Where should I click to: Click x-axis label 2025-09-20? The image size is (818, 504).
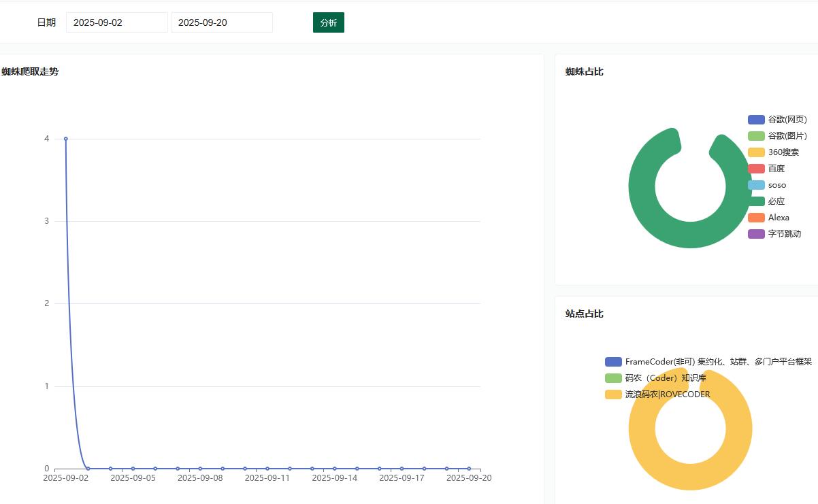pyautogui.click(x=469, y=478)
